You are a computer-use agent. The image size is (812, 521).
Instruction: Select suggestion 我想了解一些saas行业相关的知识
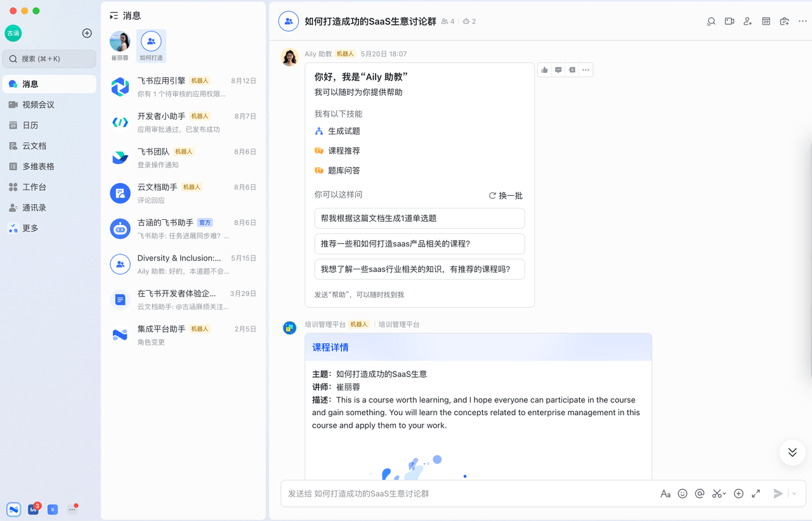coord(419,269)
